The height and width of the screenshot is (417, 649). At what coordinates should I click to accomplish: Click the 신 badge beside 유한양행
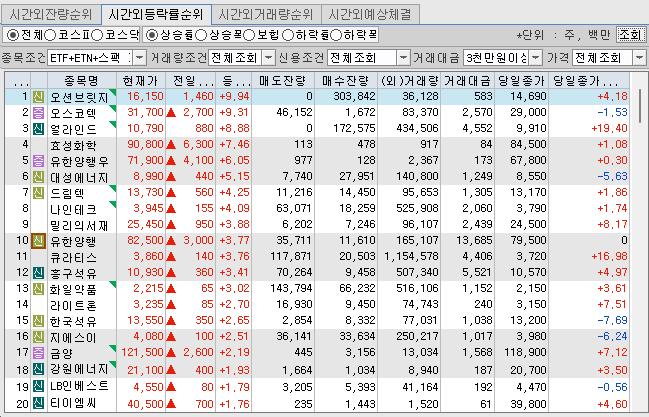[x=38, y=241]
